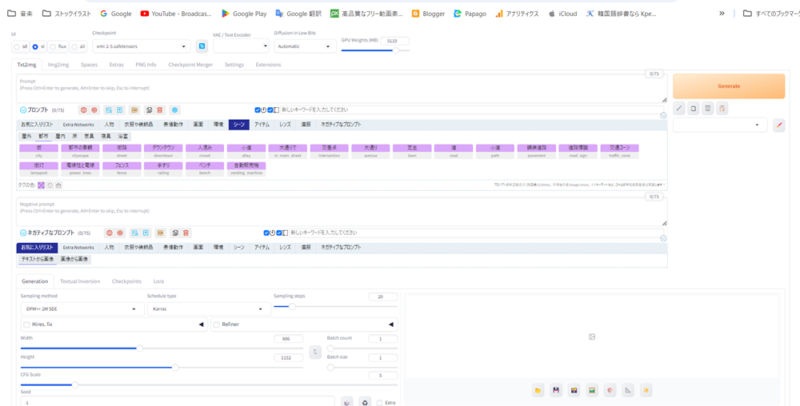The height and width of the screenshot is (406, 800).
Task: Click the red trash icon in prompt toolbar
Action: pyautogui.click(x=160, y=110)
